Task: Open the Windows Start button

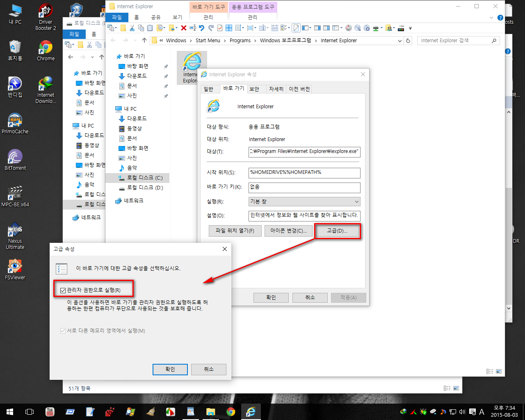Action: coord(10,412)
